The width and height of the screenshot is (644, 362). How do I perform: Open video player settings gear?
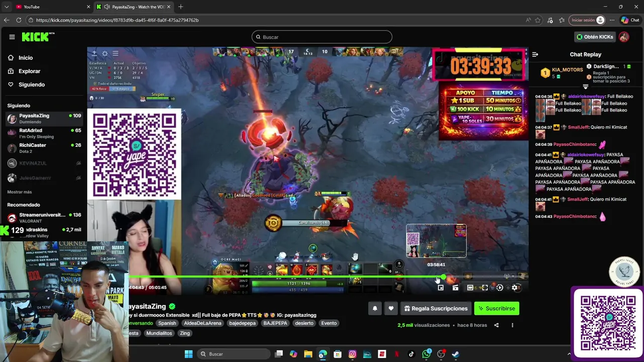(514, 288)
